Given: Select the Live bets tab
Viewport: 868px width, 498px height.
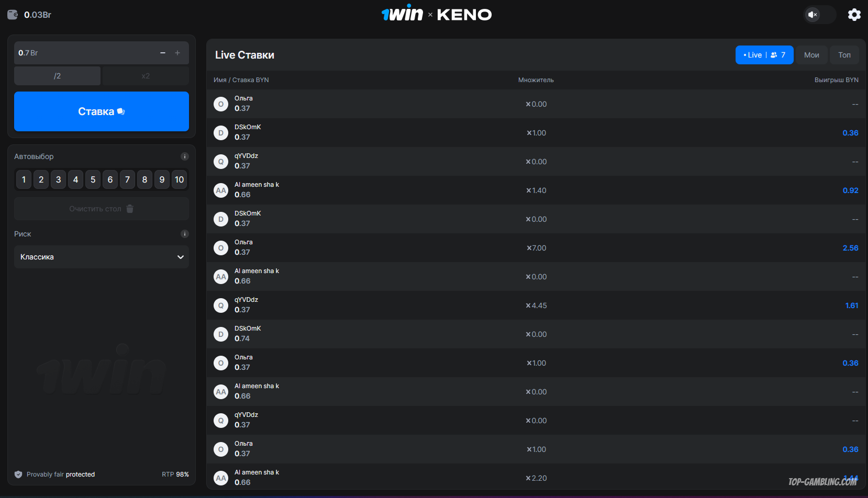Looking at the screenshot, I should click(764, 55).
